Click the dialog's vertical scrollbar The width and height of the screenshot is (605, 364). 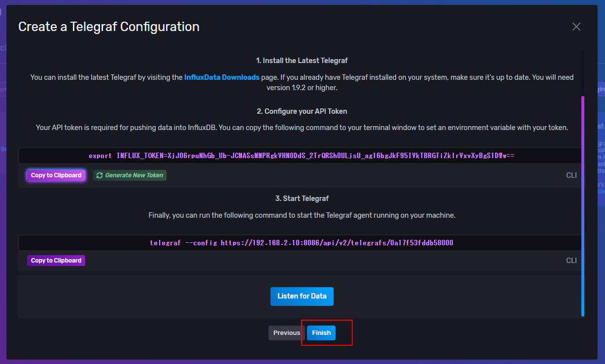point(583,206)
